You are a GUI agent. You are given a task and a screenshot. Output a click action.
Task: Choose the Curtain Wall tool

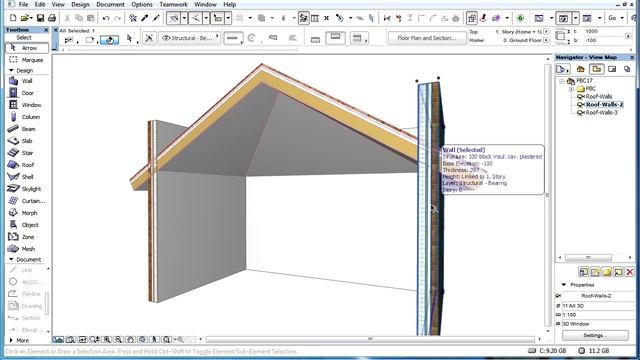(x=27, y=201)
